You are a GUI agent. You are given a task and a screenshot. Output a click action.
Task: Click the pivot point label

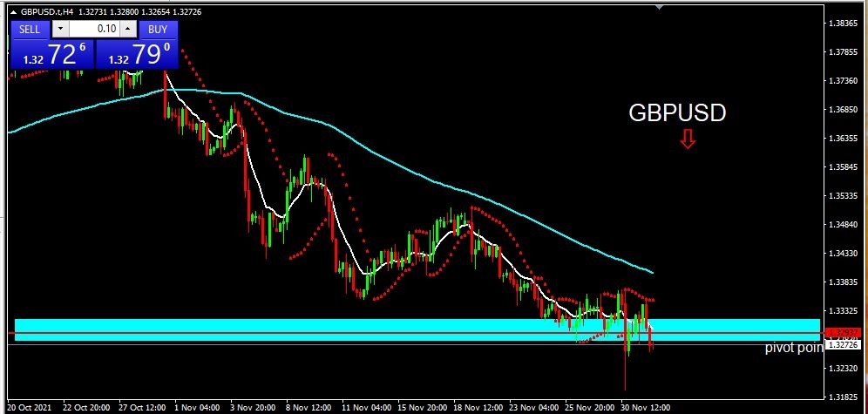tap(795, 349)
